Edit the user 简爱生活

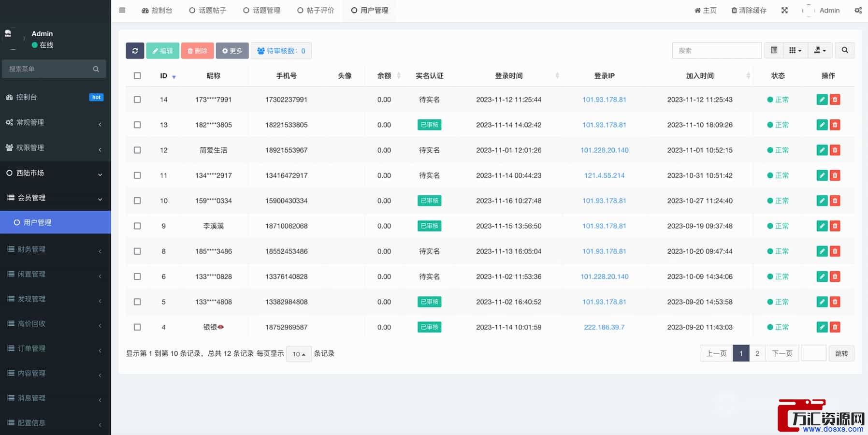(822, 150)
